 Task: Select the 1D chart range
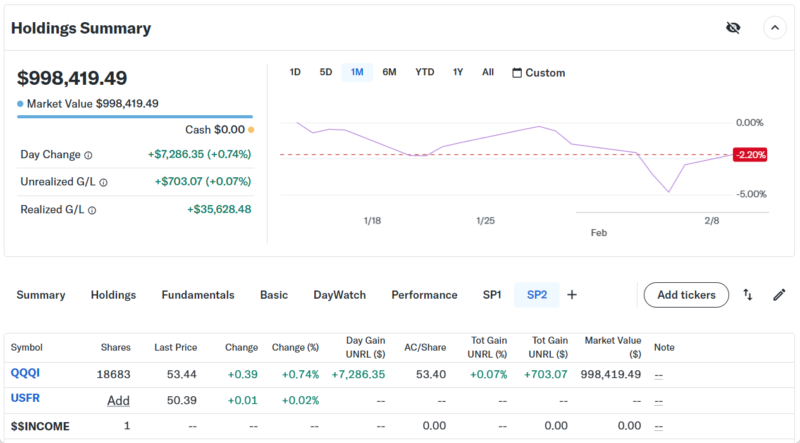(295, 72)
